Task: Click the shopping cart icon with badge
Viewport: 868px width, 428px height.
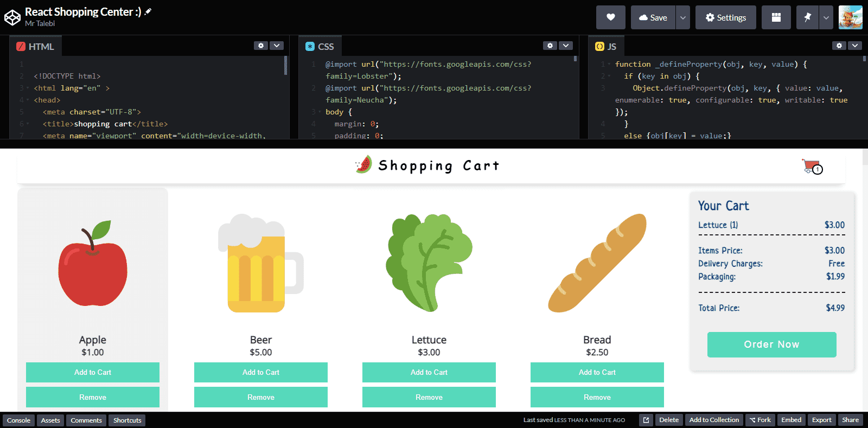Action: [812, 167]
